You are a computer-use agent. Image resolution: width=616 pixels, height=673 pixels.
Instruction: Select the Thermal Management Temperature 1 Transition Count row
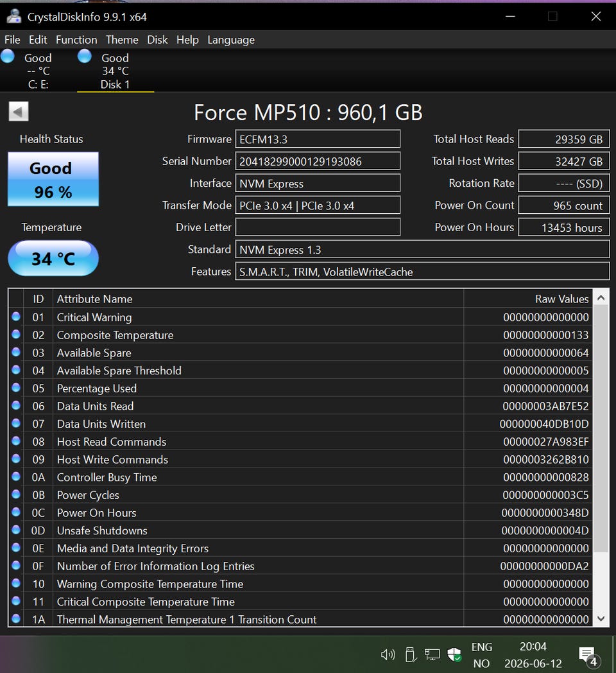[x=300, y=619]
